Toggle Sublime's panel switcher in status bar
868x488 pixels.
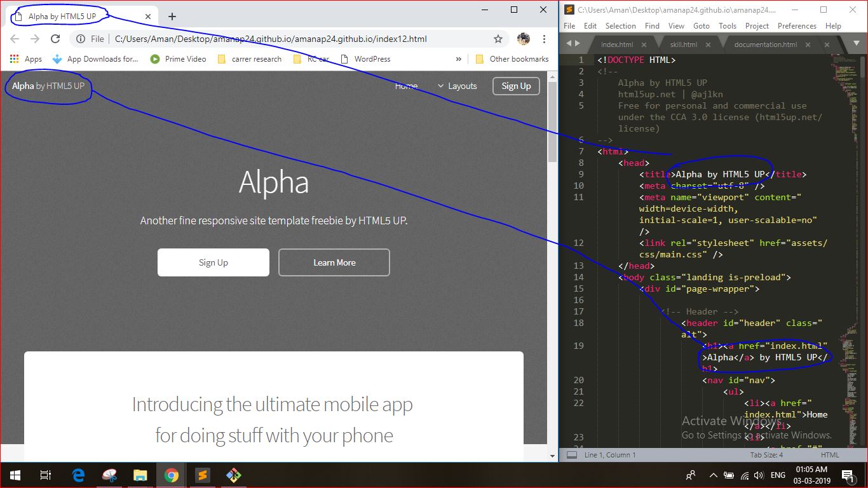pos(571,455)
